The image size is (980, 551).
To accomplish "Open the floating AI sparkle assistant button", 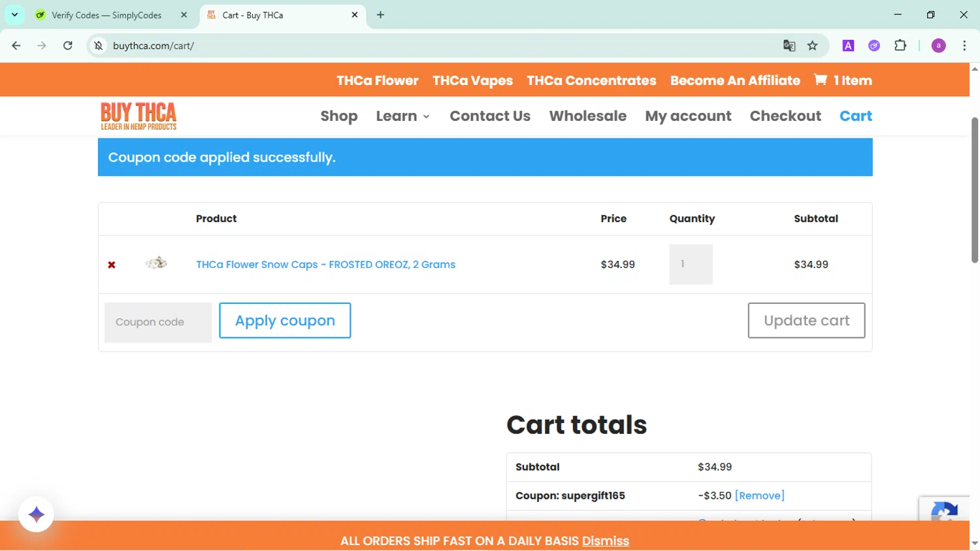I will point(37,514).
